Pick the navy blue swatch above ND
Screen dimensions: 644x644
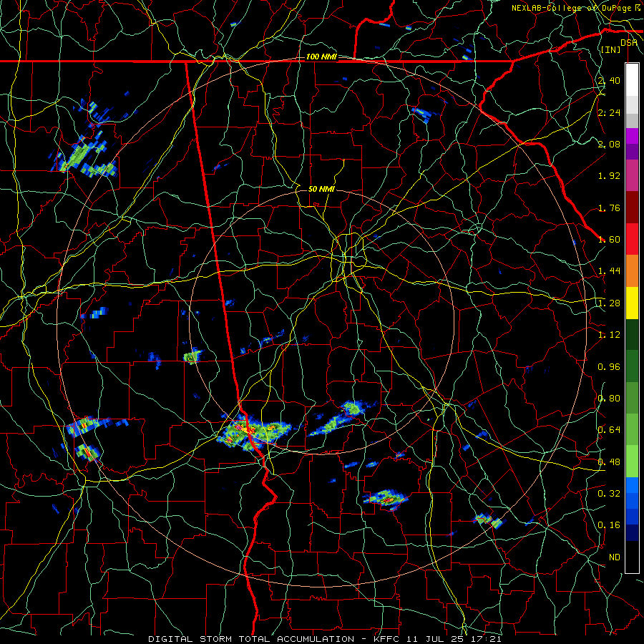[632, 533]
